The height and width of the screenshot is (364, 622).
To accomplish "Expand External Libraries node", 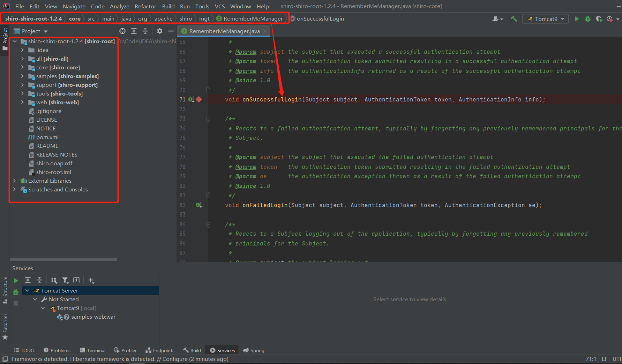I will tap(14, 181).
